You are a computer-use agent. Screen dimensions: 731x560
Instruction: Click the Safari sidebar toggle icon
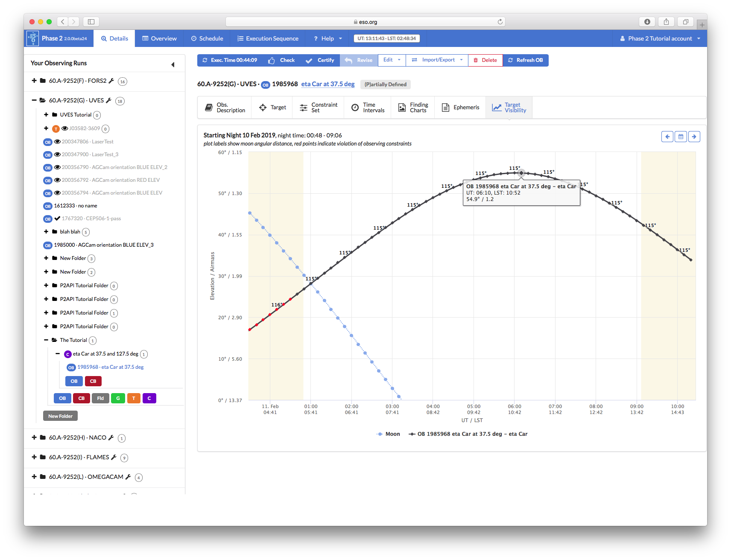[x=91, y=22]
